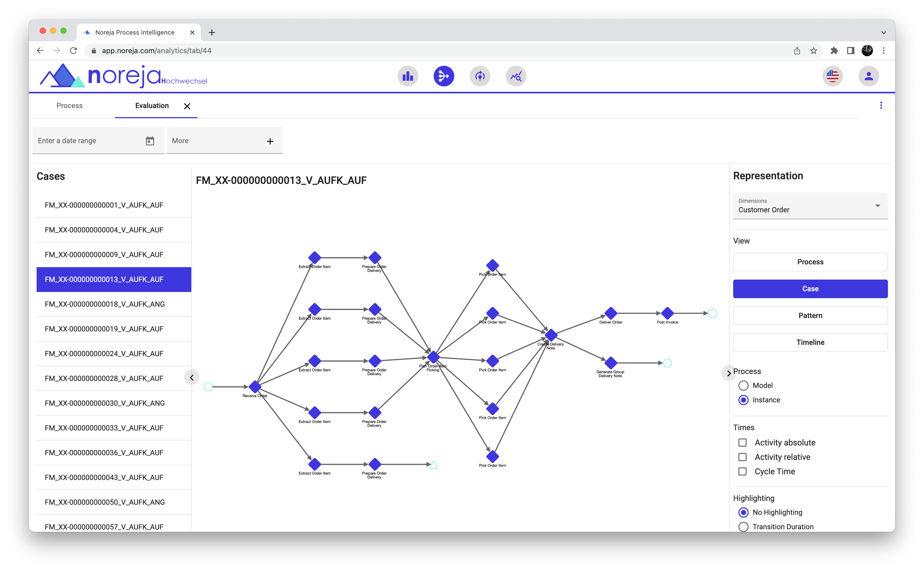Check the Cycle Time option

pyautogui.click(x=742, y=472)
